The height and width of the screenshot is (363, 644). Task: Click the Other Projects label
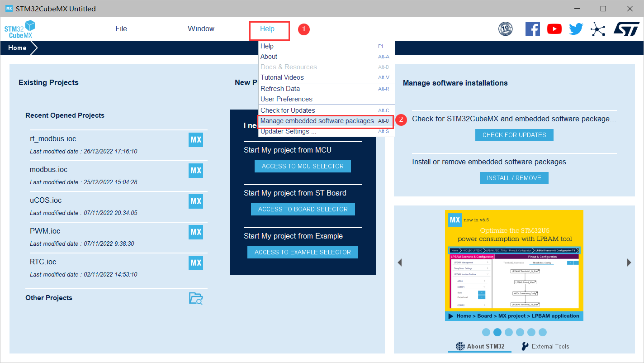pos(49,298)
